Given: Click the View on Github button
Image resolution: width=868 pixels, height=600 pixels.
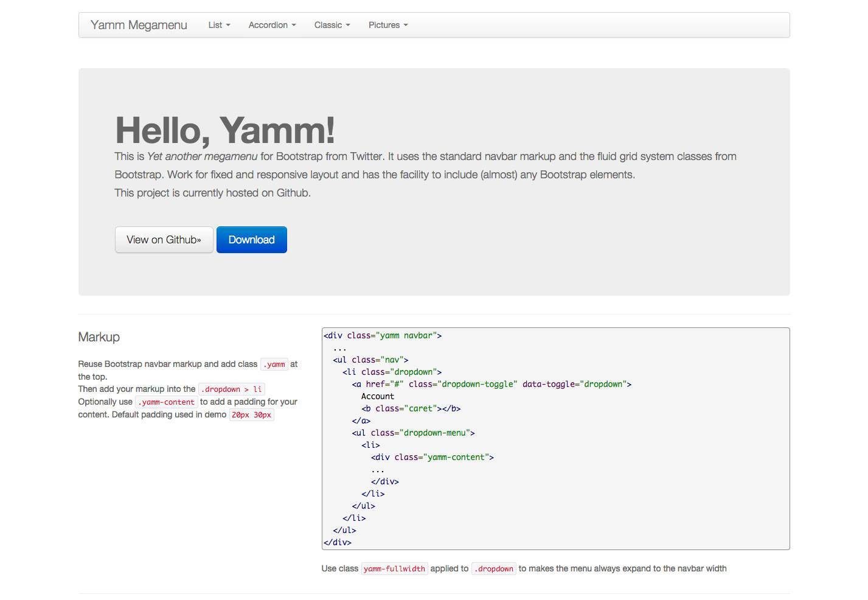Looking at the screenshot, I should [164, 240].
